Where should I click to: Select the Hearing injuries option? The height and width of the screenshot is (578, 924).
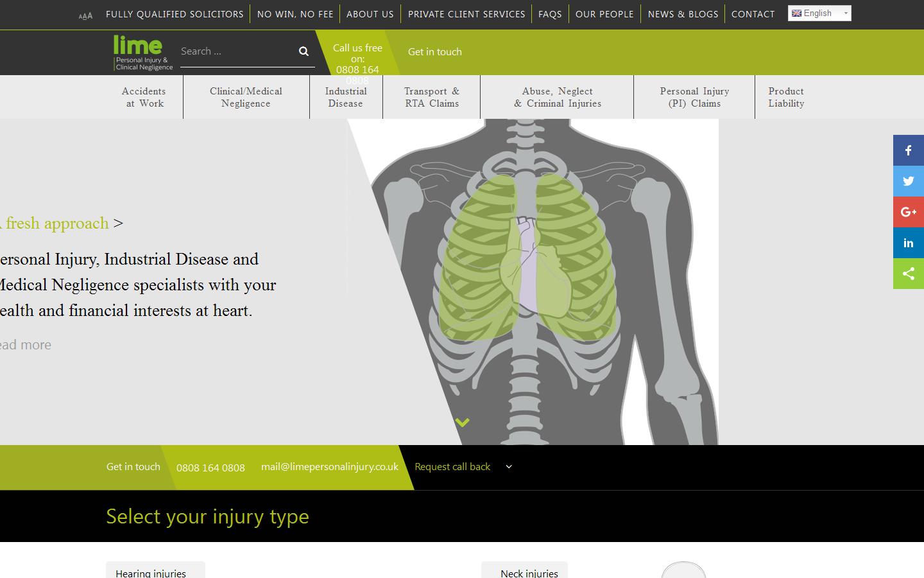click(151, 572)
